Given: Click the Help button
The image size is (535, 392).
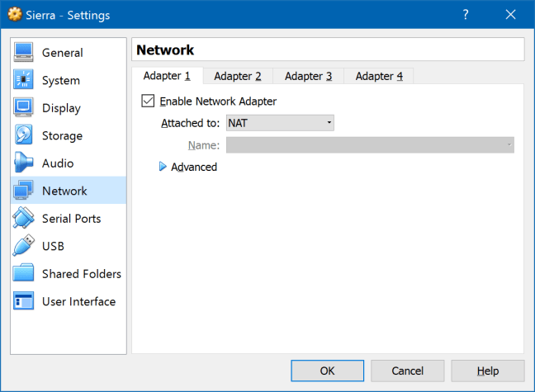Looking at the screenshot, I should pos(487,371).
